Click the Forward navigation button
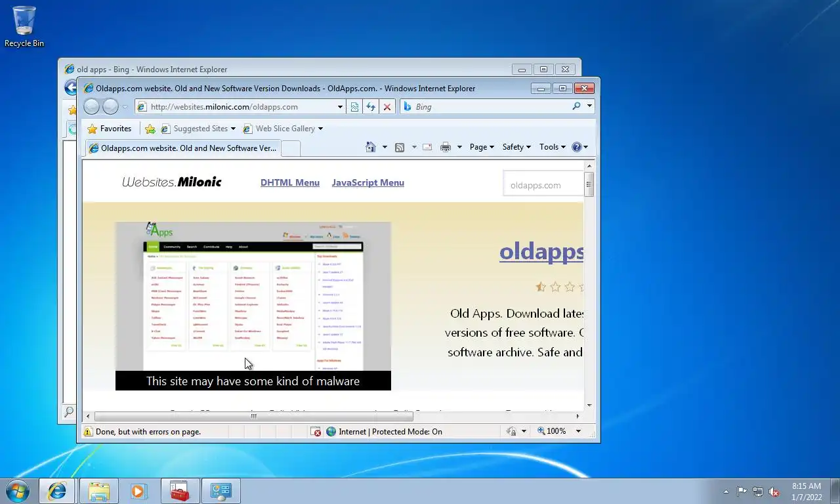840x504 pixels. [110, 106]
